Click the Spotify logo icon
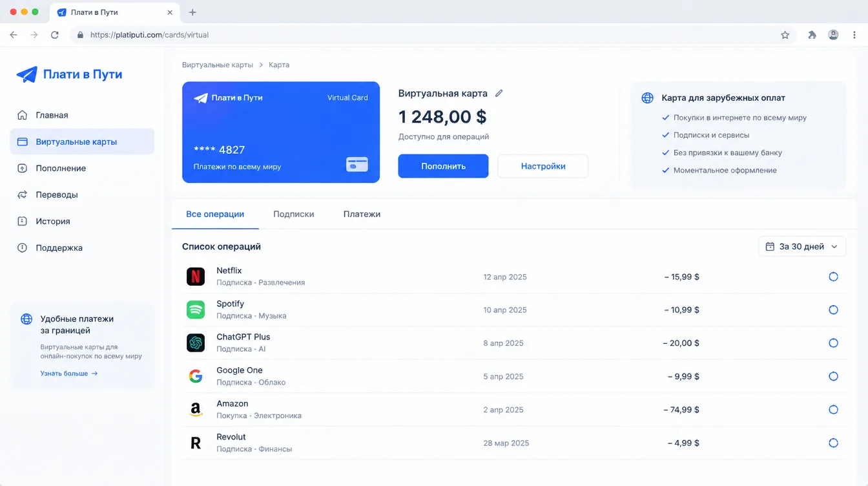This screenshot has height=486, width=868. click(196, 310)
